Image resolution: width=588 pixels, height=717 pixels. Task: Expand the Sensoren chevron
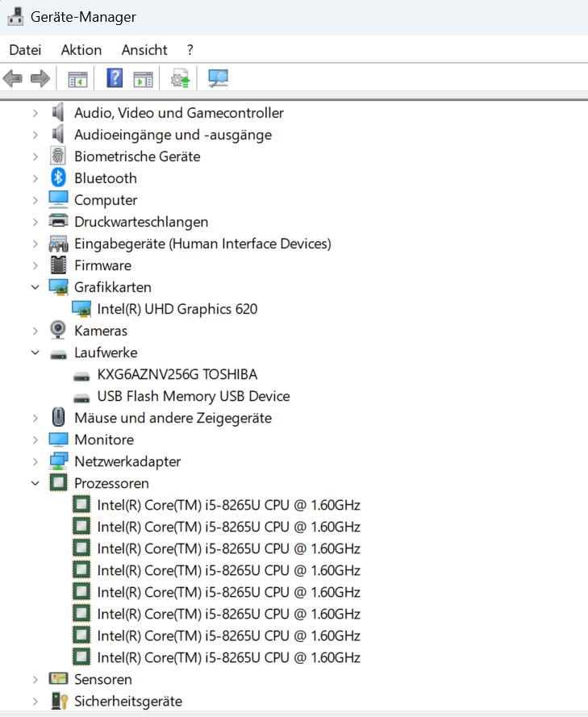[35, 680]
